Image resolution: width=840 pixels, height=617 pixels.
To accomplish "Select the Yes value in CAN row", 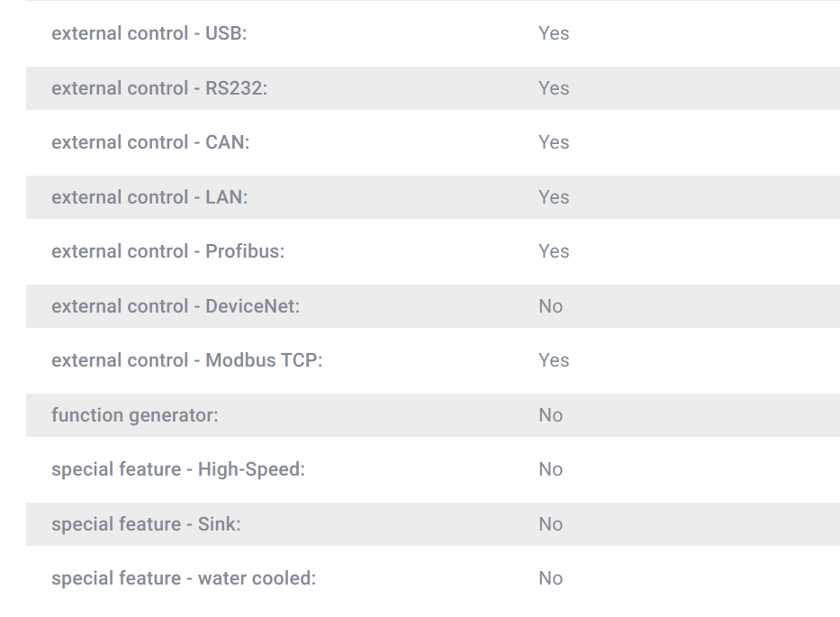I will click(x=554, y=142).
